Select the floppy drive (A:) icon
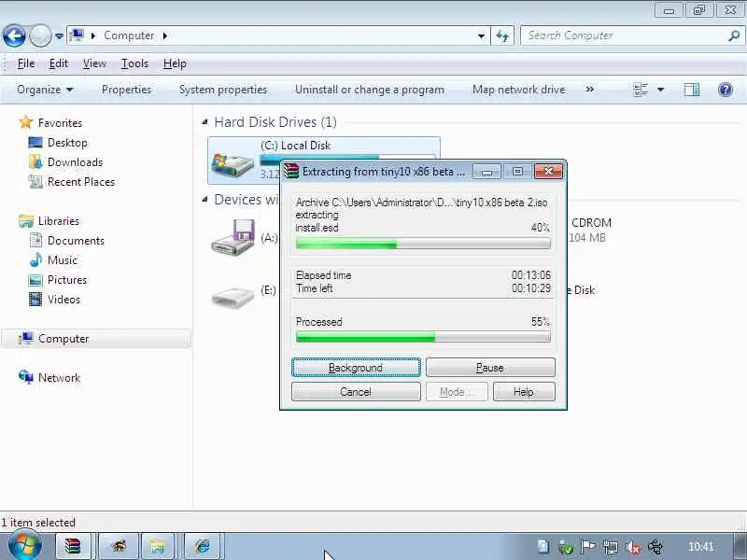Screen dimensions: 747x560 [233, 237]
